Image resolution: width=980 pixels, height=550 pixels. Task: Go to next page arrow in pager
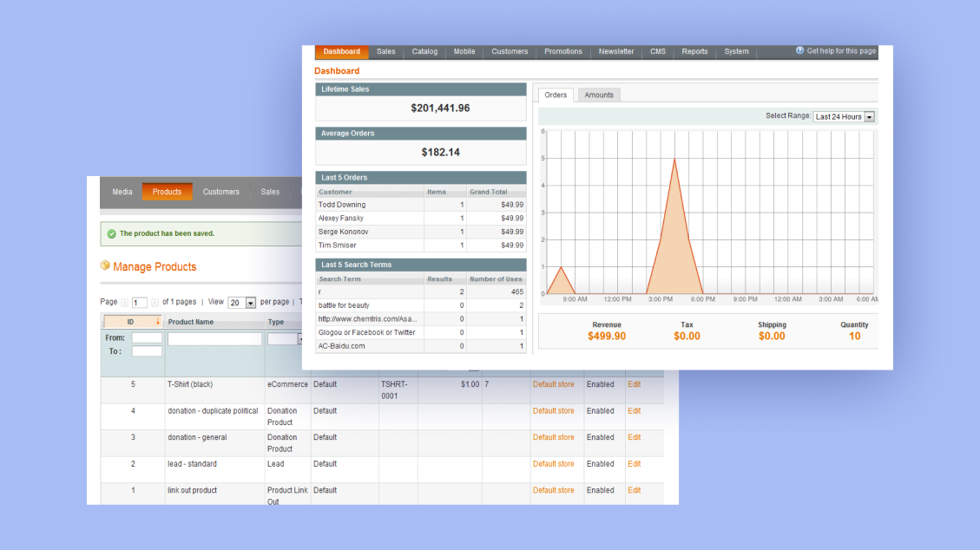(x=155, y=303)
